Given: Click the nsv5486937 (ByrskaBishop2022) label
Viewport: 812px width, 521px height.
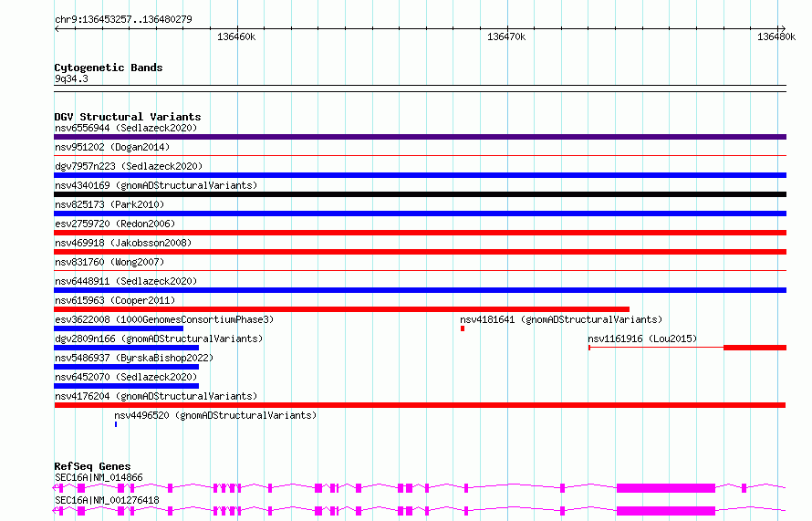Looking at the screenshot, I should click(134, 358).
